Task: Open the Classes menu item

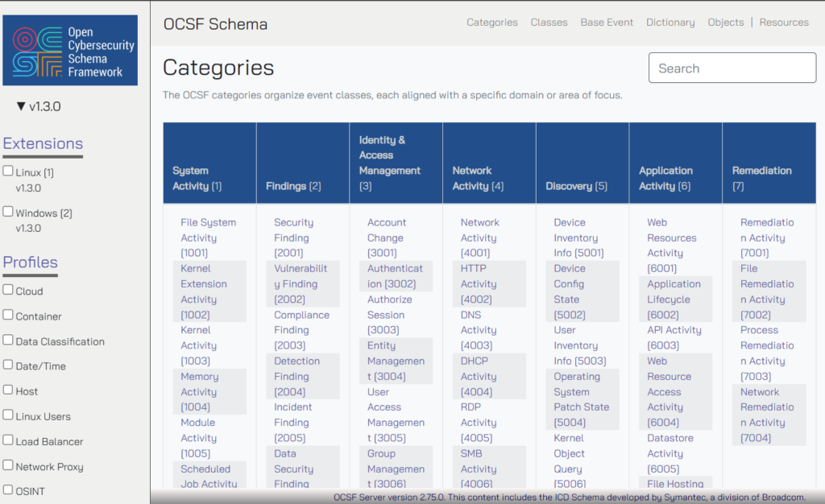Action: (549, 23)
